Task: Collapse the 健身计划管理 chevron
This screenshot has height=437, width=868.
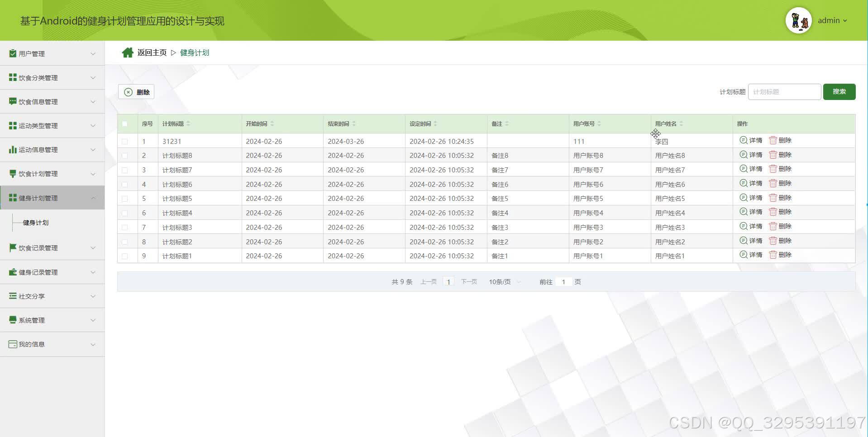Action: tap(93, 198)
